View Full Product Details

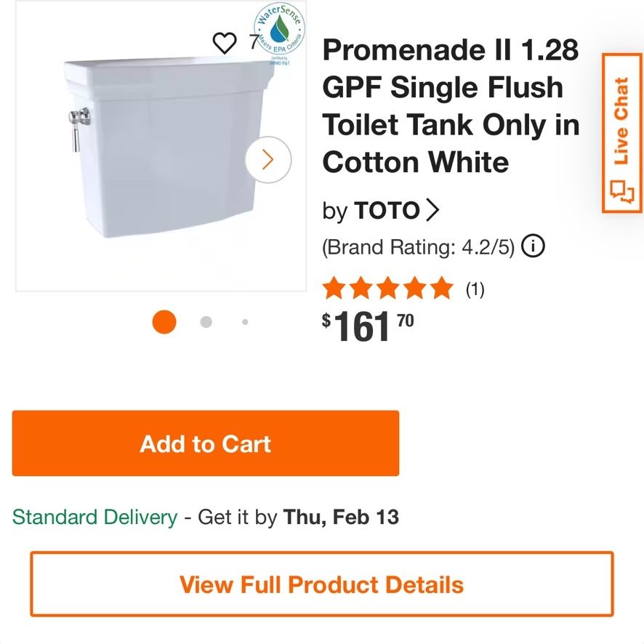tap(322, 584)
